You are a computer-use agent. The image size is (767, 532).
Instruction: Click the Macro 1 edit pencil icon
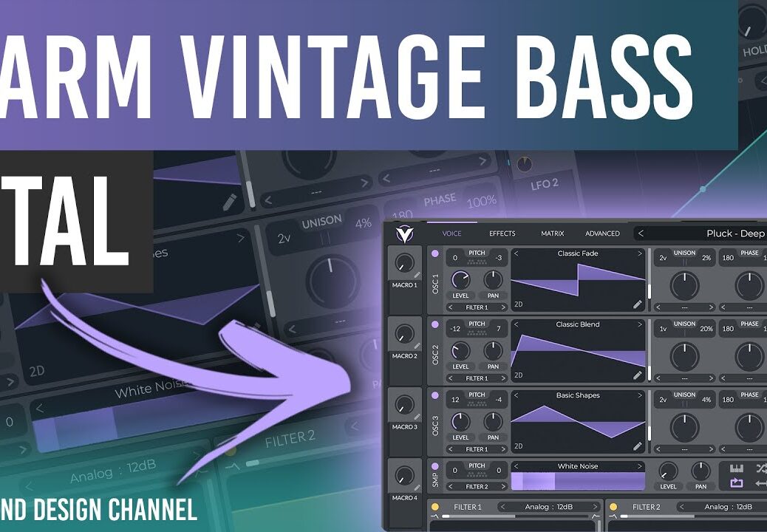417,276
